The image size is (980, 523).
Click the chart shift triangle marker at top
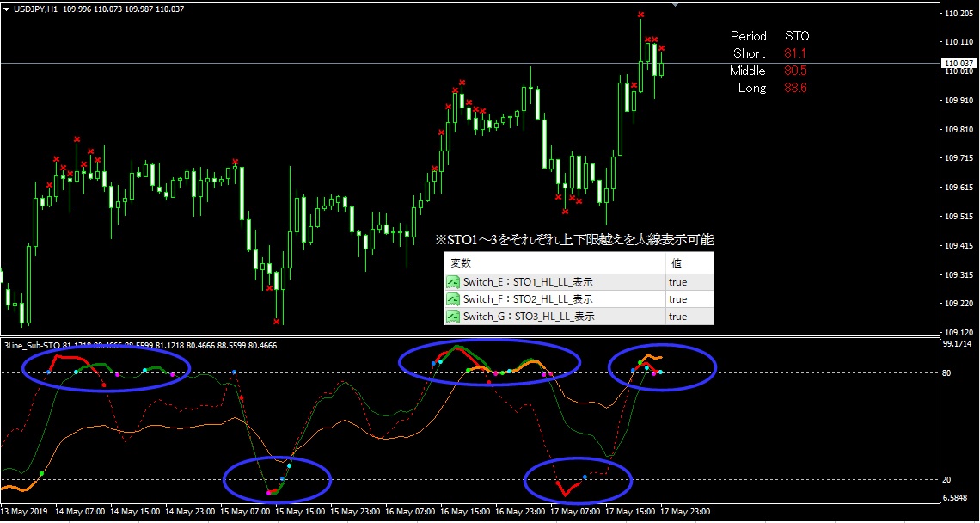click(x=675, y=3)
